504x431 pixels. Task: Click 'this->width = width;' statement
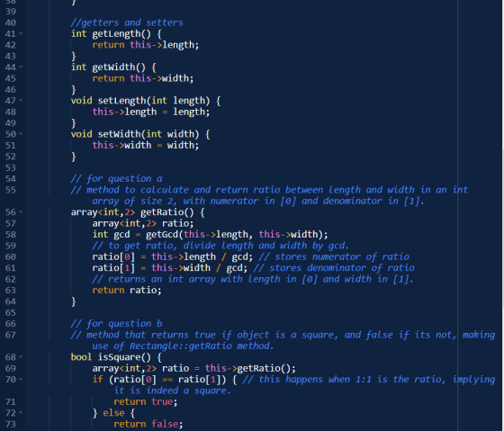[x=146, y=145]
